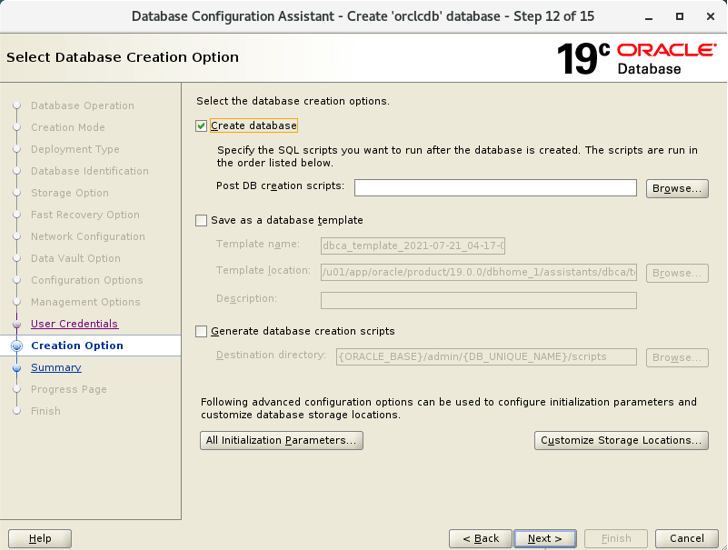728x550 pixels.
Task: Click the 'Following advanced configuration options' text
Action: (448, 408)
